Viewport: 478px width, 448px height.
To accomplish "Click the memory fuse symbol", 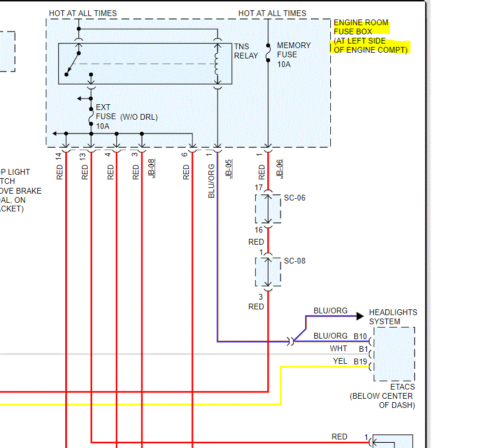I will click(268, 53).
